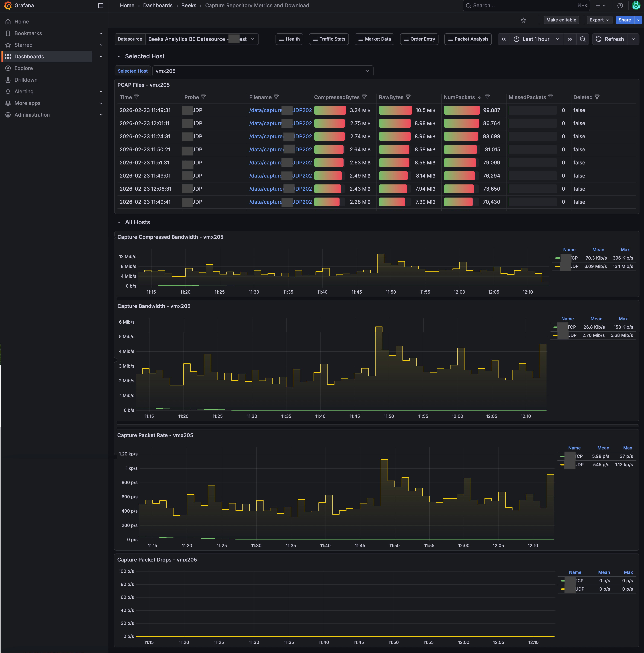This screenshot has width=644, height=653.
Task: Open Explore from the sidebar
Action: point(23,68)
